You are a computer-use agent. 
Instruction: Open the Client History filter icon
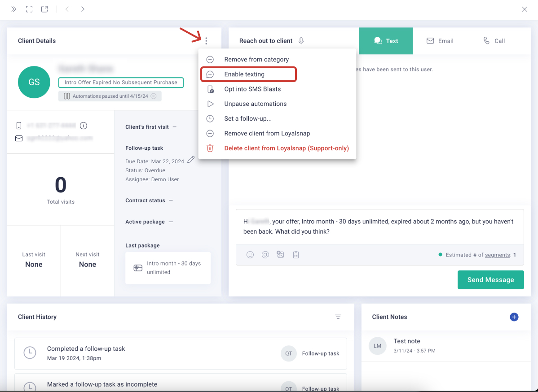(x=338, y=317)
